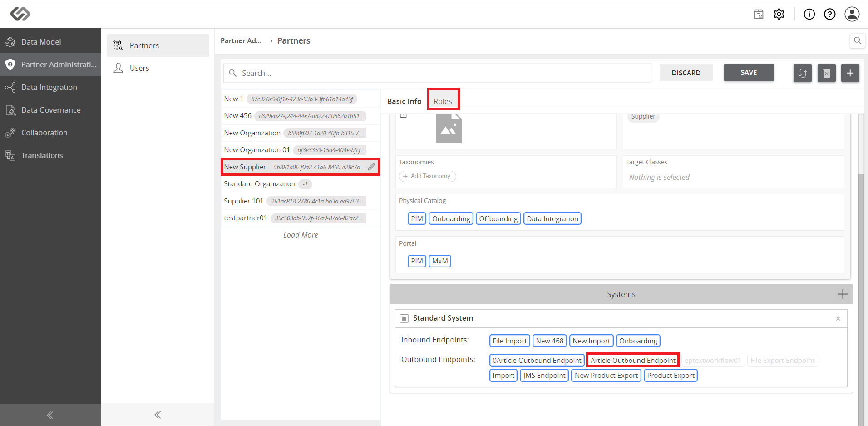Viewport: 868px width, 426px height.
Task: Click the vertical scrollbar of detail panel
Action: (x=861, y=300)
